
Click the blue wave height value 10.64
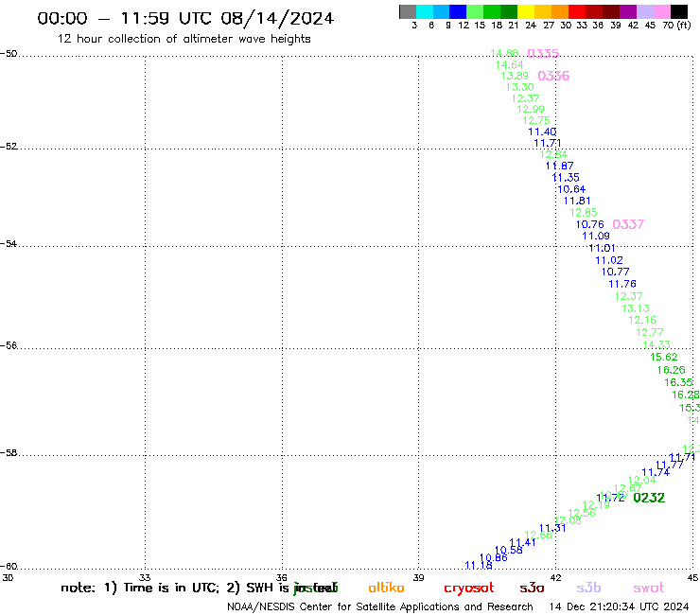click(x=571, y=189)
